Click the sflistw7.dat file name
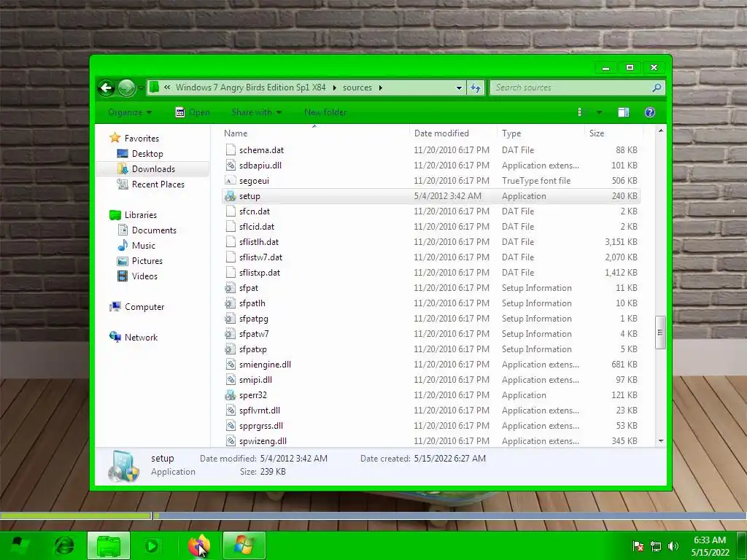Image resolution: width=747 pixels, height=560 pixels. (260, 257)
